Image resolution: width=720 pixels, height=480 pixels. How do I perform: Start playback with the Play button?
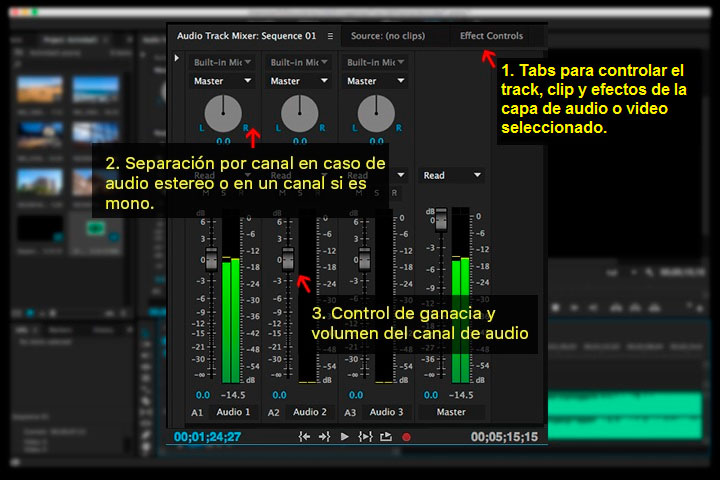(x=344, y=437)
